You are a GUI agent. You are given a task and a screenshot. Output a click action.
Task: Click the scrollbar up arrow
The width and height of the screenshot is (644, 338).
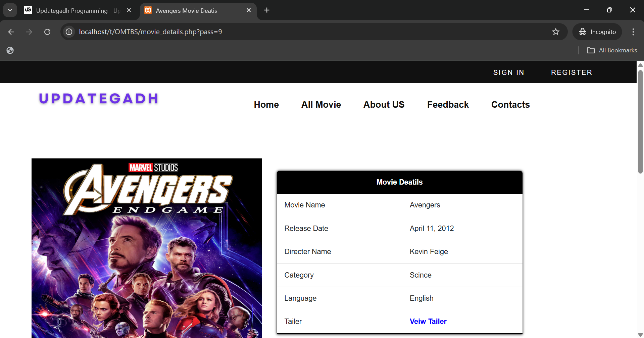pyautogui.click(x=640, y=65)
